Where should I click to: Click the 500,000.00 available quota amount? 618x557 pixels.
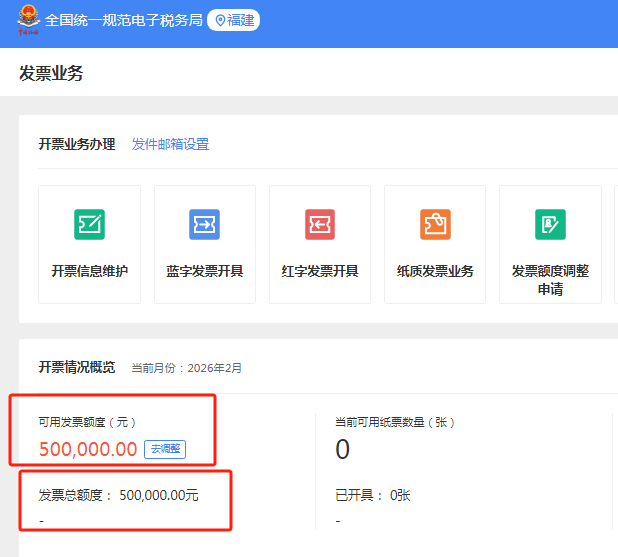click(88, 449)
